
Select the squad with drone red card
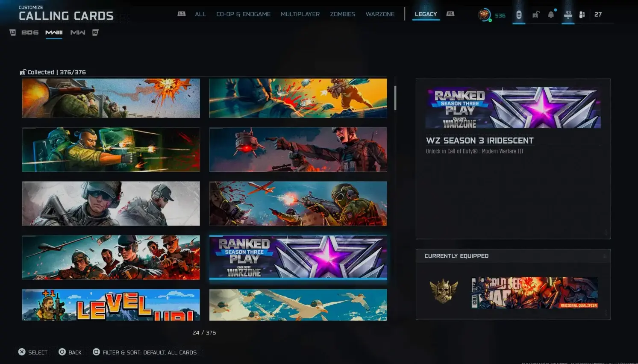pos(111,258)
